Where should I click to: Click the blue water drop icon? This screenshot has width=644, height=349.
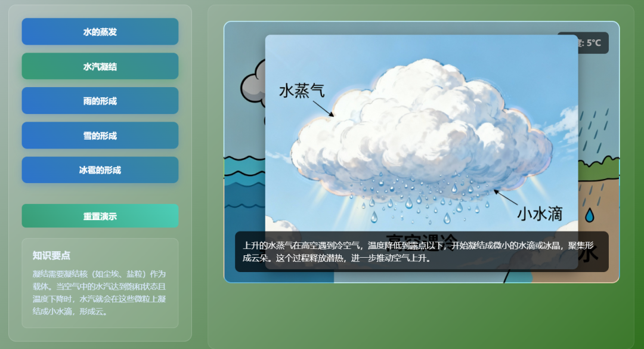[x=590, y=215]
